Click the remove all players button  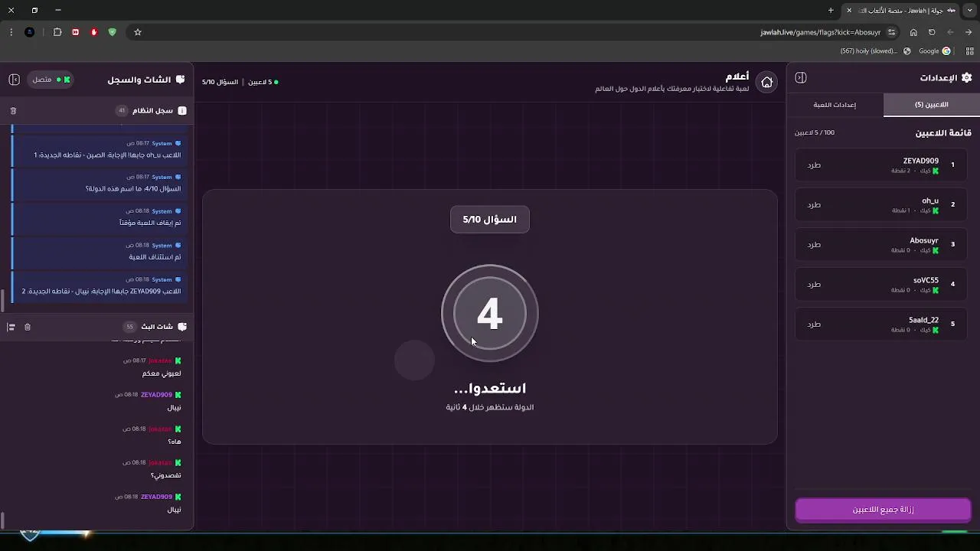[x=883, y=510]
